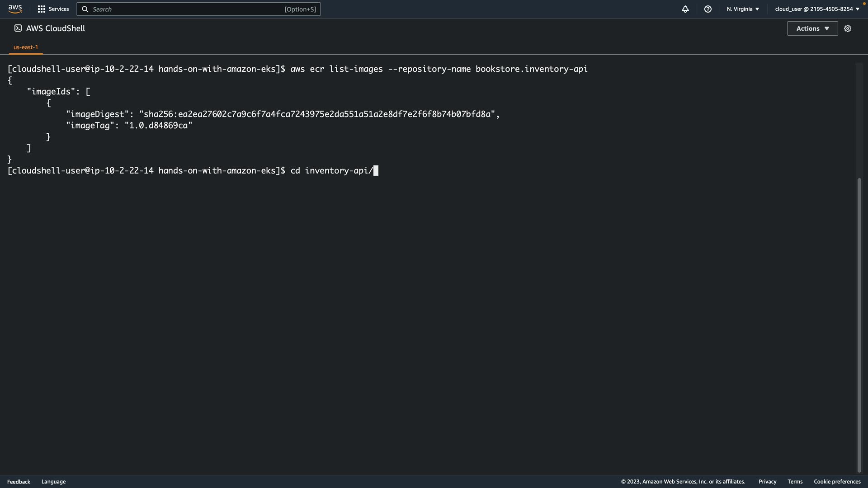
Task: Click the terminal vertical scrollbar
Action: click(x=859, y=324)
